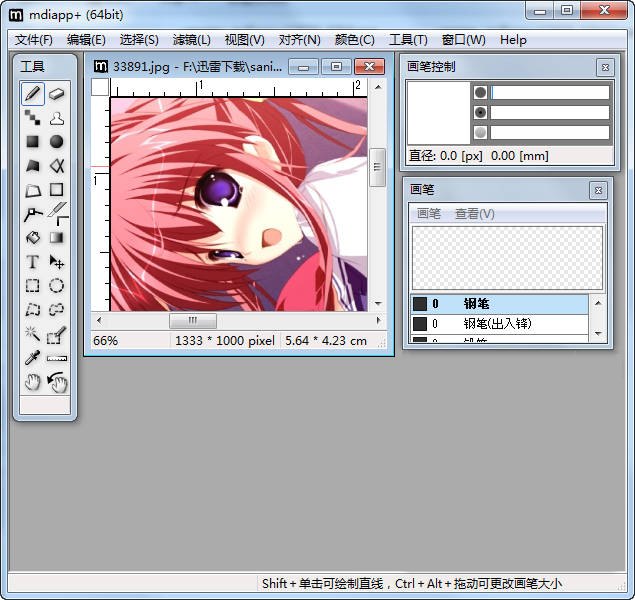Select the 钢笔 brush row

(500, 304)
